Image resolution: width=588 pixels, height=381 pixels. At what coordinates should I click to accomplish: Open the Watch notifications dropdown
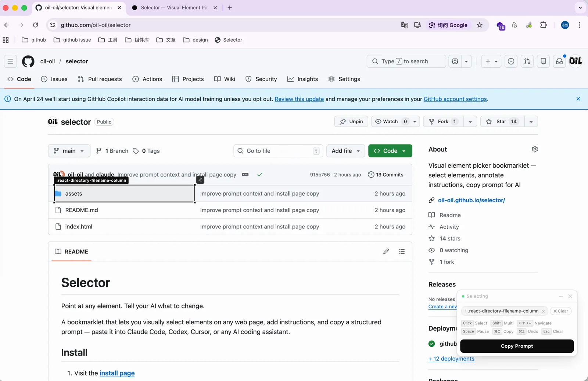click(395, 122)
